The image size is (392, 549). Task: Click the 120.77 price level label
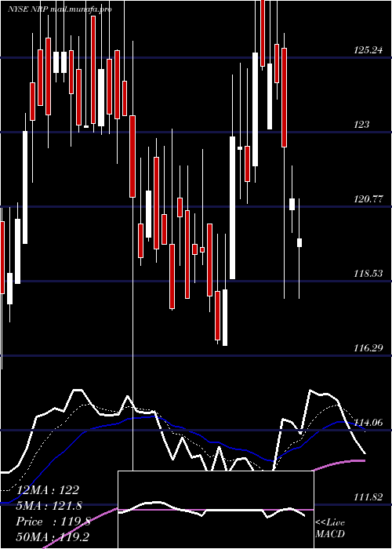pos(368,199)
